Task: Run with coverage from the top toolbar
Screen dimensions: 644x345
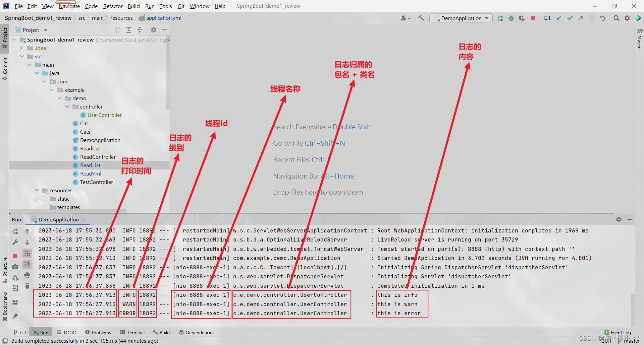Action: [522, 18]
